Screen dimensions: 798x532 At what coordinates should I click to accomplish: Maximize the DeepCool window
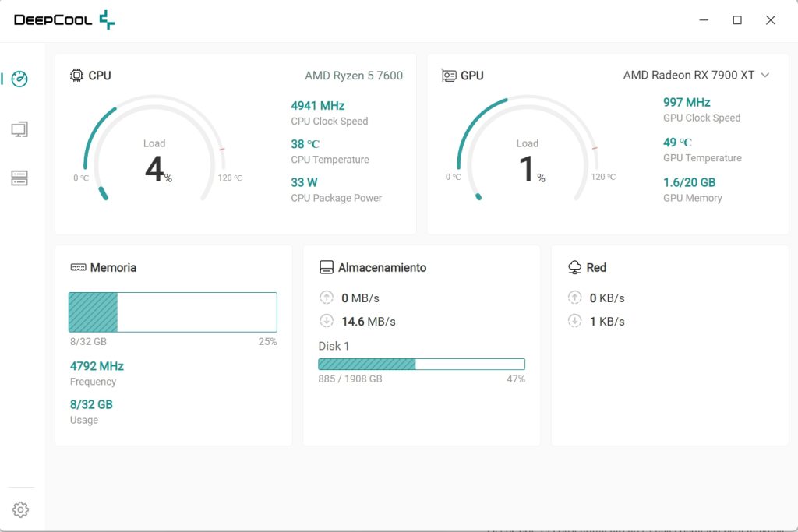coord(737,19)
